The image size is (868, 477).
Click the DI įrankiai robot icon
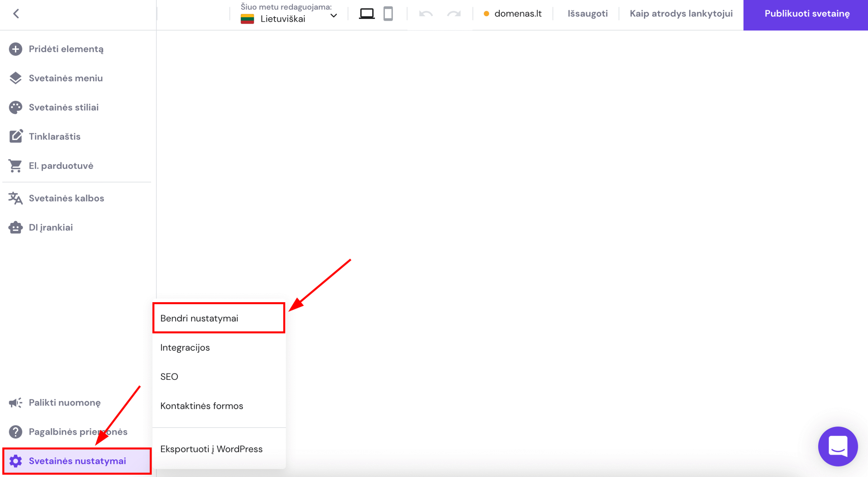pyautogui.click(x=16, y=227)
